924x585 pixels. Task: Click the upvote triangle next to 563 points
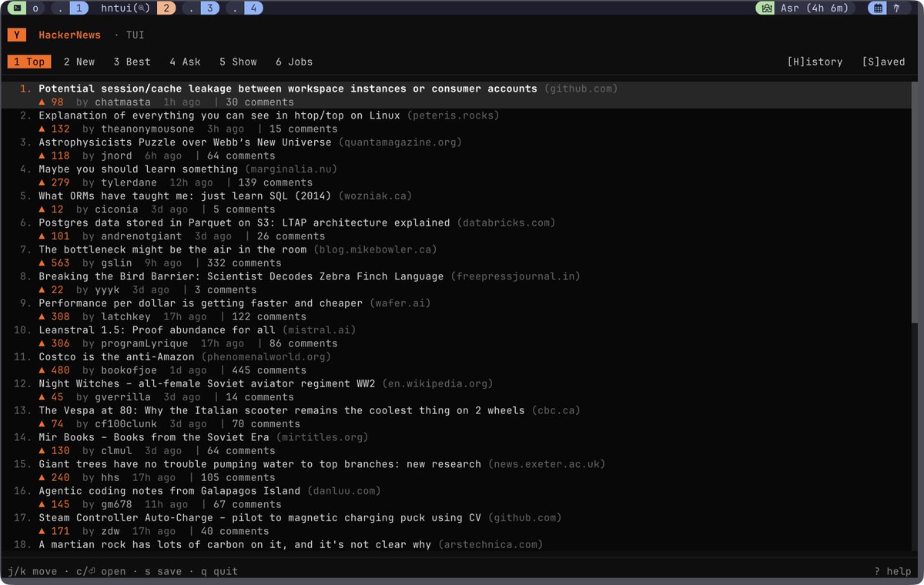(x=42, y=263)
